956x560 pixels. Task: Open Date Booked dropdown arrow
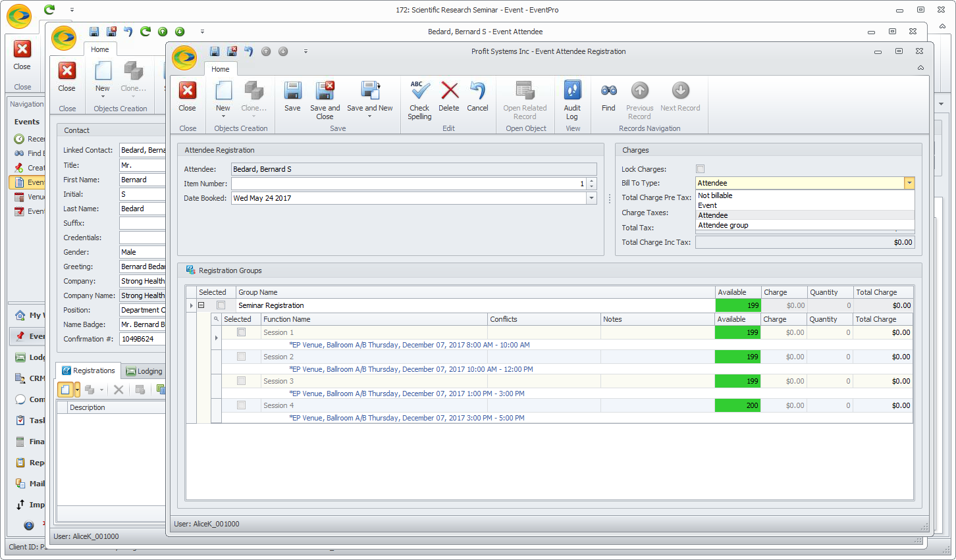[x=591, y=198]
